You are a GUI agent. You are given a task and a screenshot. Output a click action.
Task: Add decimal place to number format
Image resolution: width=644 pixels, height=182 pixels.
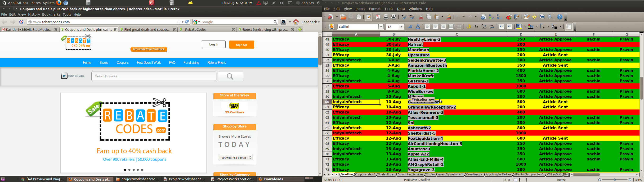[x=484, y=27]
